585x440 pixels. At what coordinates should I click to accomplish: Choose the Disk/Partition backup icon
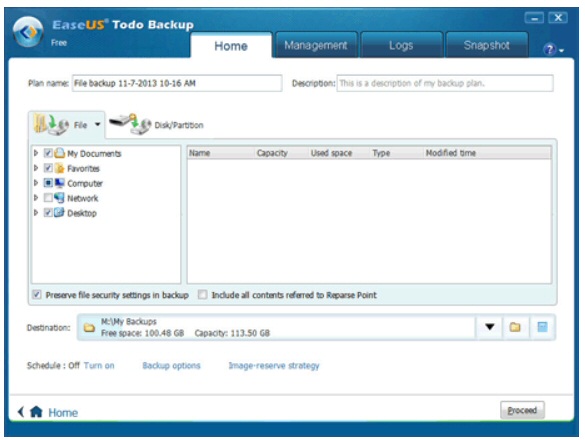click(x=130, y=124)
